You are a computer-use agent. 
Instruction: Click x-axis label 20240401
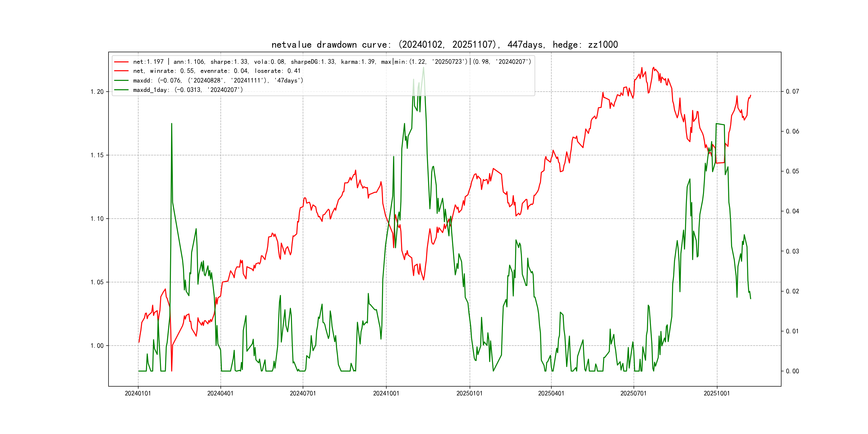pyautogui.click(x=220, y=394)
